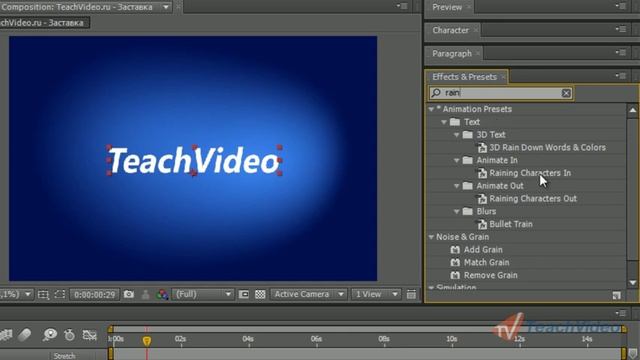The height and width of the screenshot is (360, 640).
Task: Take a snapshot with the camera icon
Action: pyautogui.click(x=129, y=294)
